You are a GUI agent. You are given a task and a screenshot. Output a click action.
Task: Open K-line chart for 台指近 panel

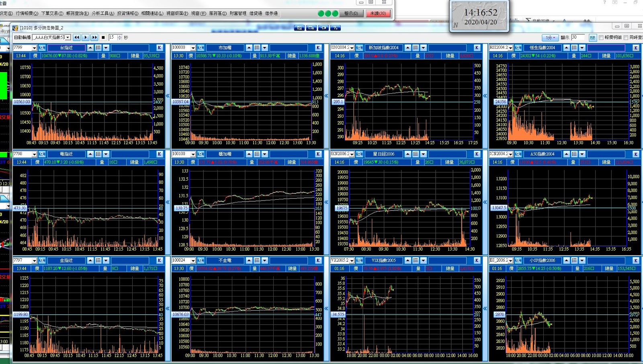click(159, 48)
